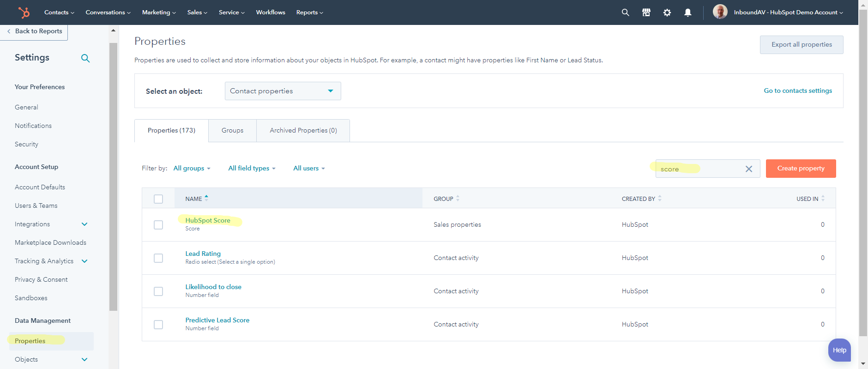Check the Lead Rating row checkbox
This screenshot has height=369, width=868.
[158, 258]
